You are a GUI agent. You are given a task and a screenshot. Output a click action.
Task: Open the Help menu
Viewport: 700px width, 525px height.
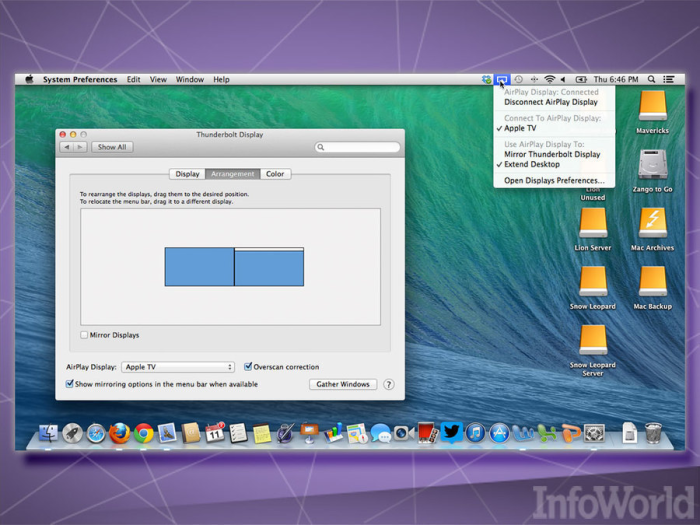coord(221,79)
